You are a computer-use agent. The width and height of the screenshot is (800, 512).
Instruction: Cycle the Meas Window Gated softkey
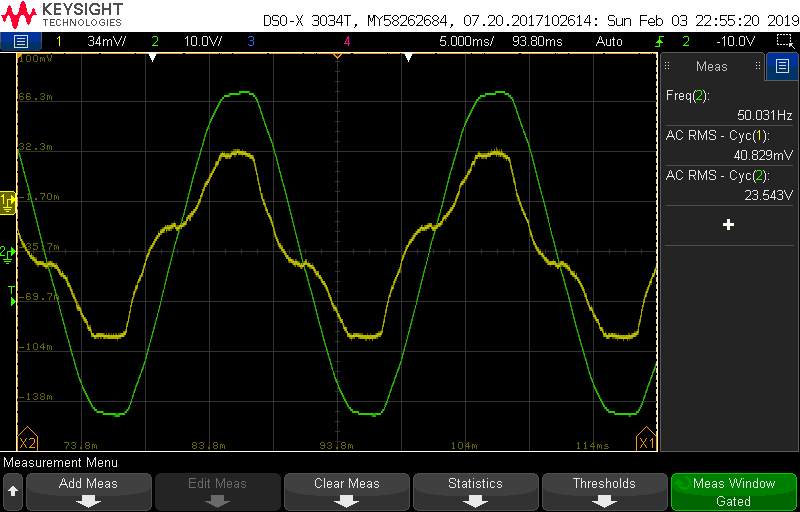(733, 492)
